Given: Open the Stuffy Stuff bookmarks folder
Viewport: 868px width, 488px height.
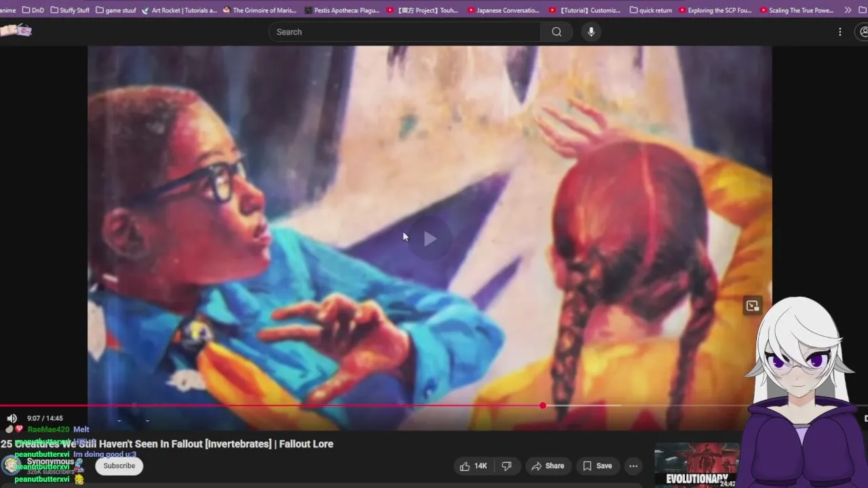Looking at the screenshot, I should 70,10.
